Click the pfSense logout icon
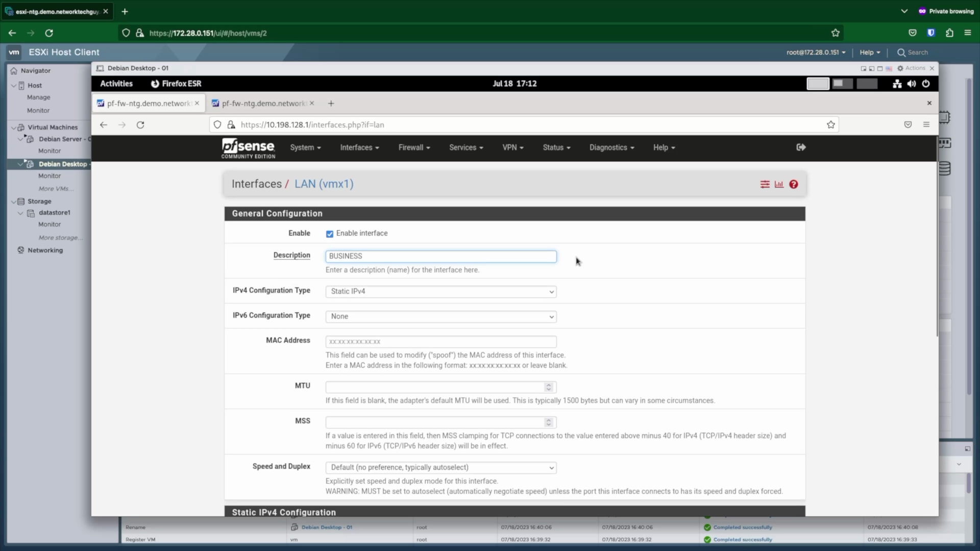Screen dimensions: 980x551 click(x=801, y=147)
